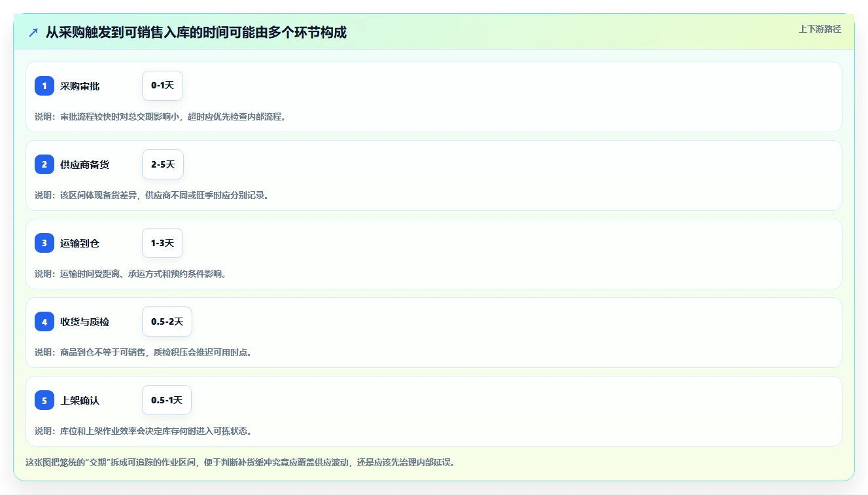Screen dimensions: 868x495
Task: Click the arrow icon beside the header title
Action: 33,32
